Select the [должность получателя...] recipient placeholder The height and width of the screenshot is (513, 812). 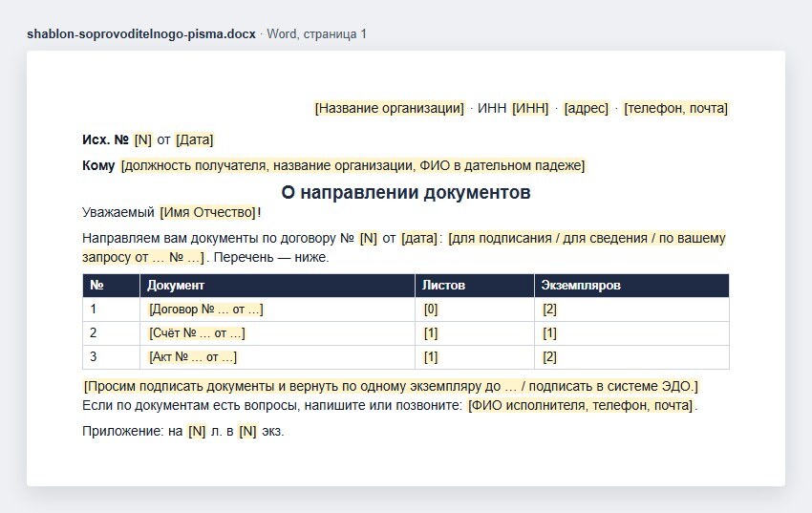(x=353, y=165)
